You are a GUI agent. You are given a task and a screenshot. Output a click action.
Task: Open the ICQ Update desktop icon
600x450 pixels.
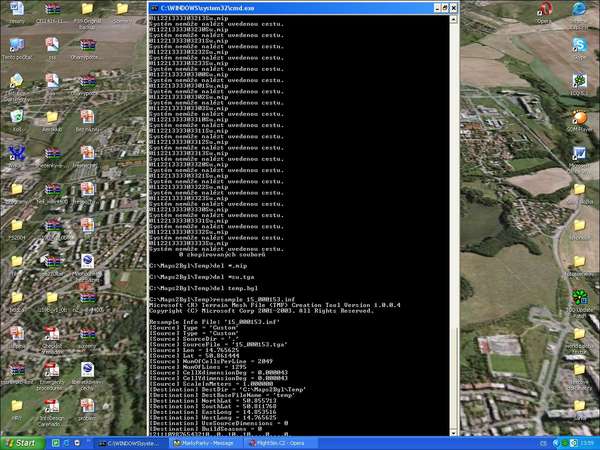tap(580, 302)
